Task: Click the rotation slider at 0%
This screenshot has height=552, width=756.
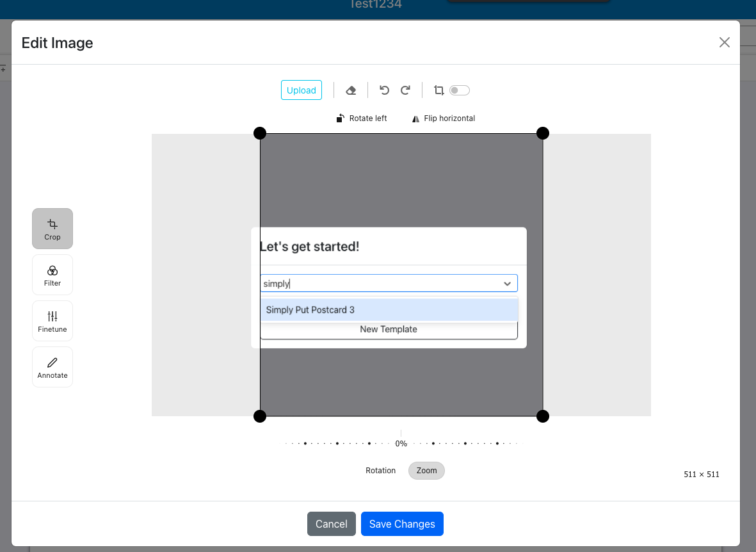Action: click(401, 443)
